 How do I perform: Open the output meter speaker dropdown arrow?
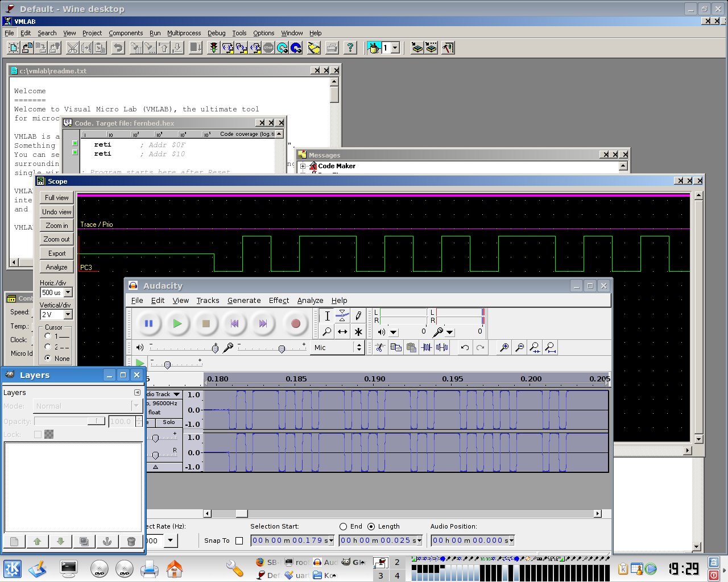(x=394, y=332)
